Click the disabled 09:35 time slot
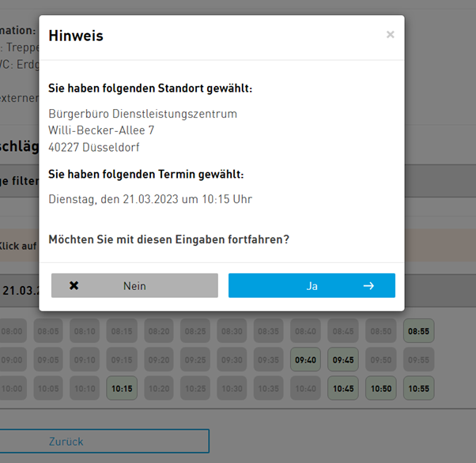Viewport: 476px width, 463px height. 268,359
